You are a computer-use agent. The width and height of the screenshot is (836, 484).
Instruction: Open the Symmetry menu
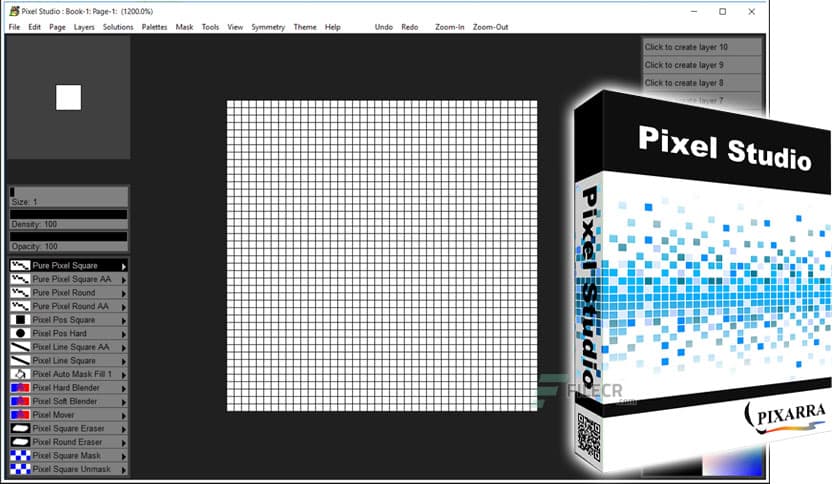(268, 27)
